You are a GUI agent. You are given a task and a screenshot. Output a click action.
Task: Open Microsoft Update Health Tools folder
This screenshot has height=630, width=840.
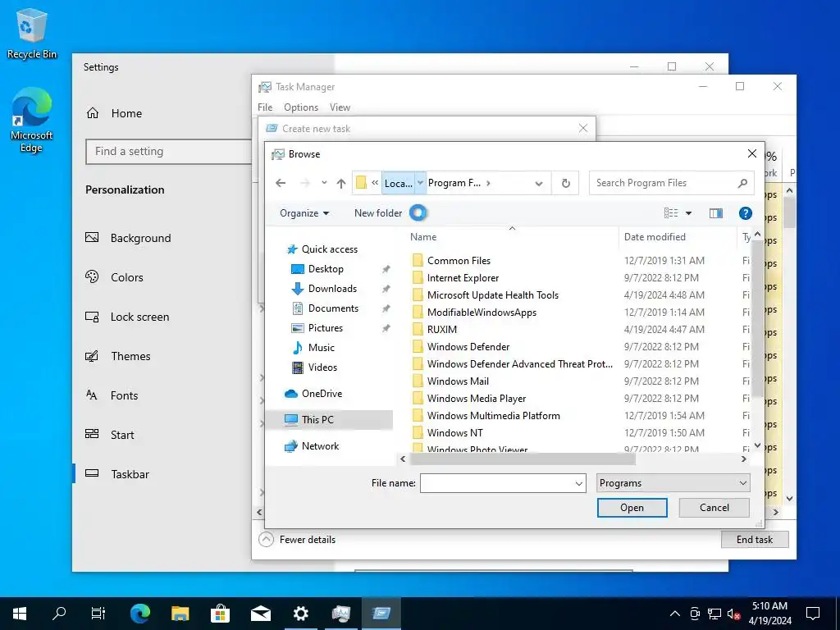point(493,294)
